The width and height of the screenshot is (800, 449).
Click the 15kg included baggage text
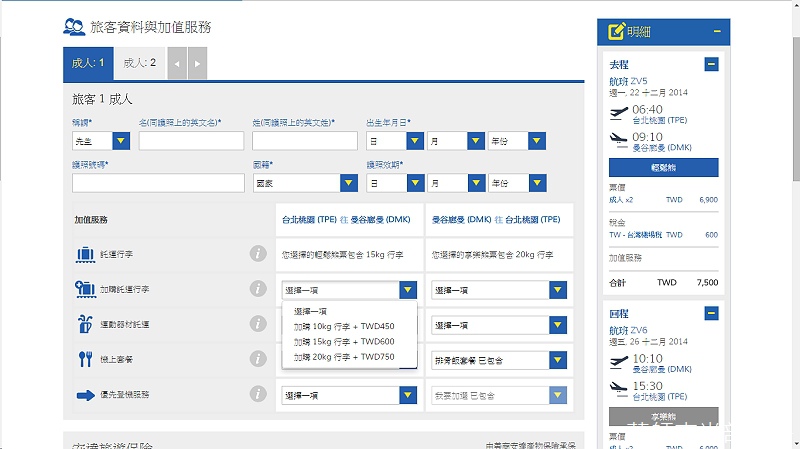[342, 255]
